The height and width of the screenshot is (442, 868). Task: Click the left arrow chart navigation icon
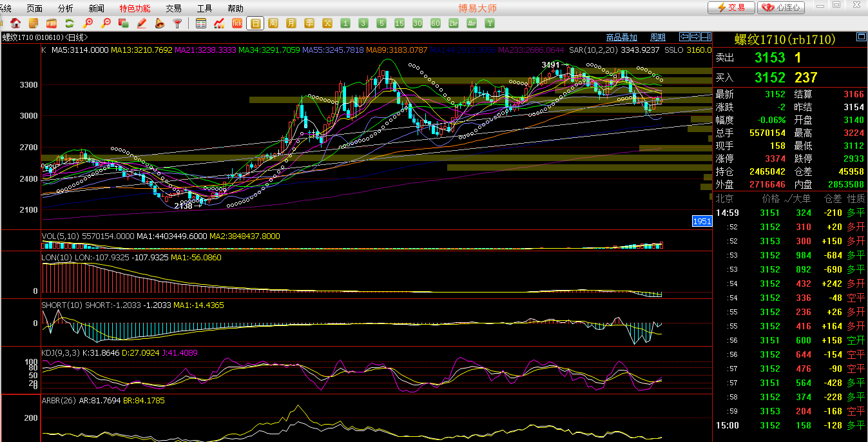[x=684, y=37]
